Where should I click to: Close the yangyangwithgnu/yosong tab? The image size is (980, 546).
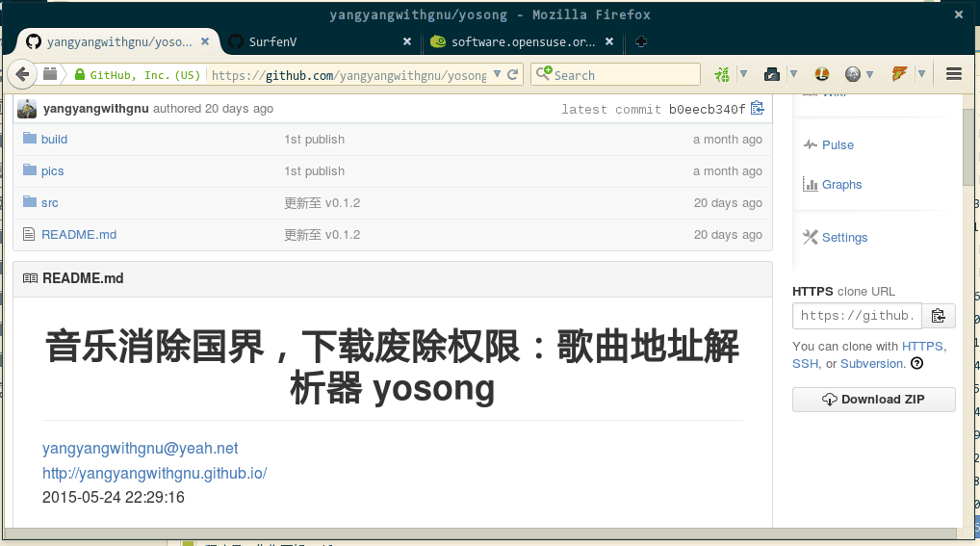[204, 41]
